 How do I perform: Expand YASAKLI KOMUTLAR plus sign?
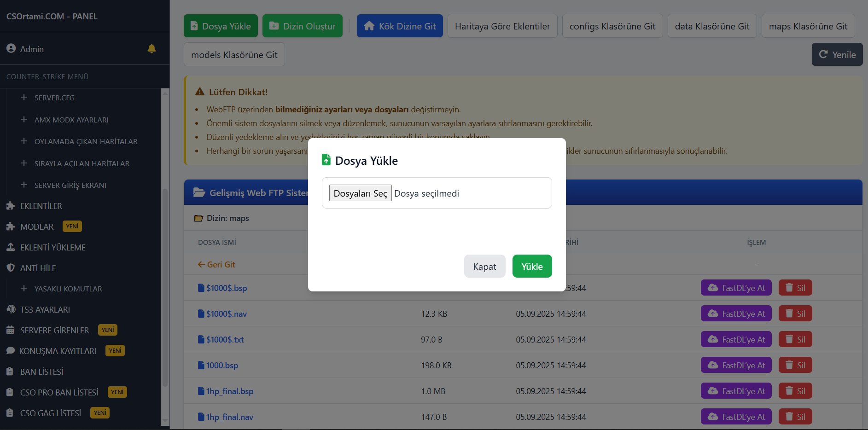[24, 289]
